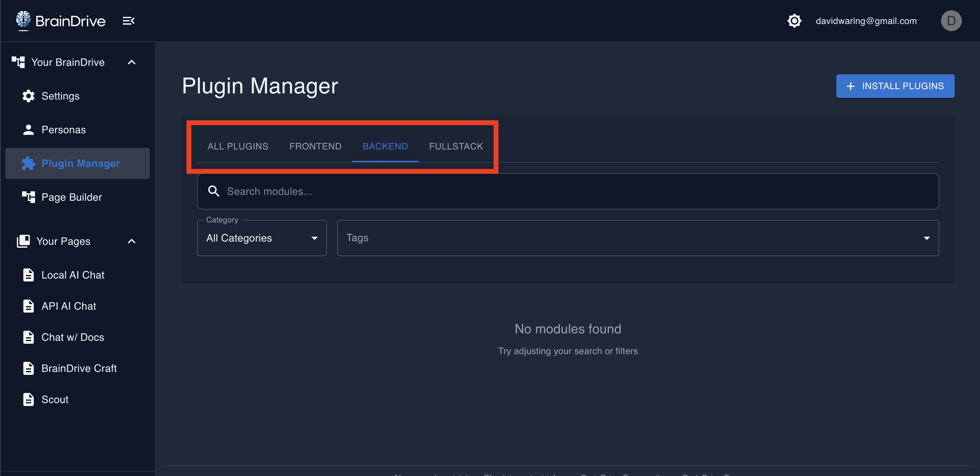The height and width of the screenshot is (476, 980).
Task: Select the Fullstack tab
Action: coord(455,147)
